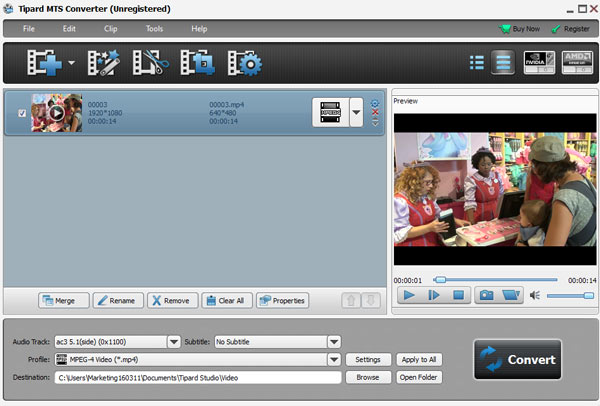Open the Crop video tool
Screen dimensions: 600x406
[x=197, y=62]
